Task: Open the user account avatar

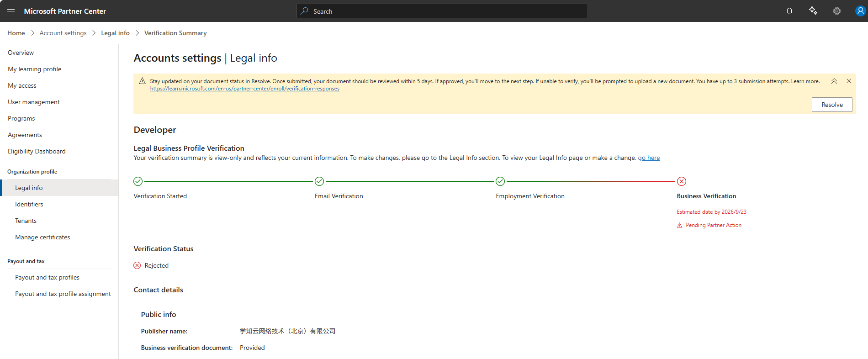Action: coord(860,11)
